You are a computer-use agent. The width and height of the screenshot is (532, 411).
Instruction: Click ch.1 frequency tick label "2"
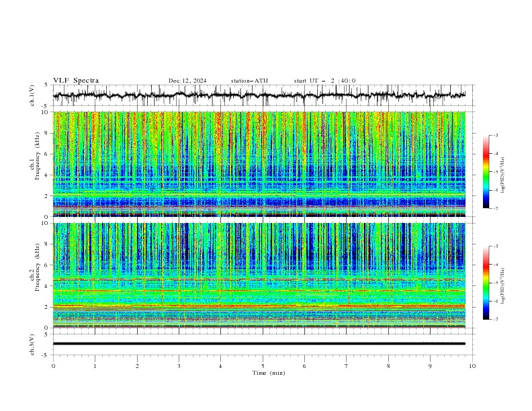pos(48,196)
